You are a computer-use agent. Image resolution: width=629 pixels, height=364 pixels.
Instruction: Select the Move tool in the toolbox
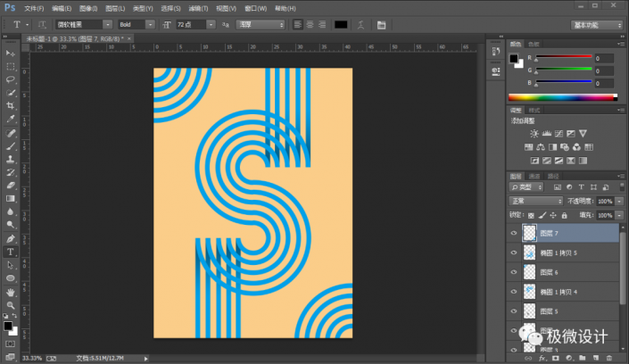click(11, 54)
